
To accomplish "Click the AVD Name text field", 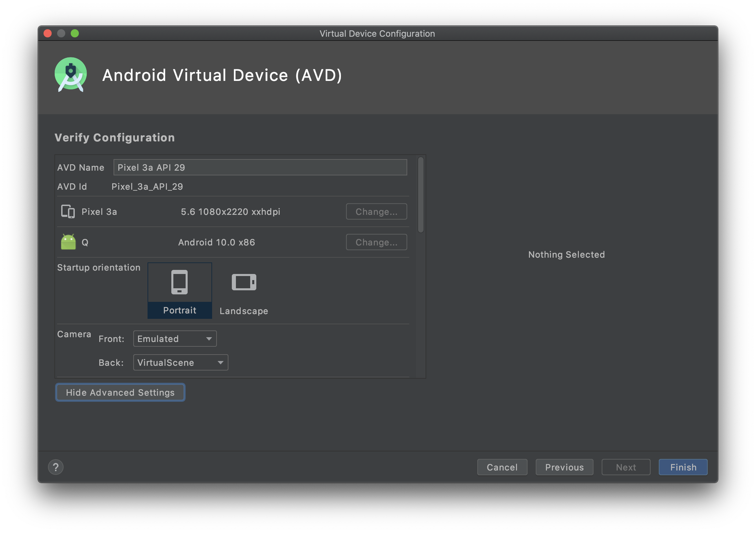I will coord(260,167).
